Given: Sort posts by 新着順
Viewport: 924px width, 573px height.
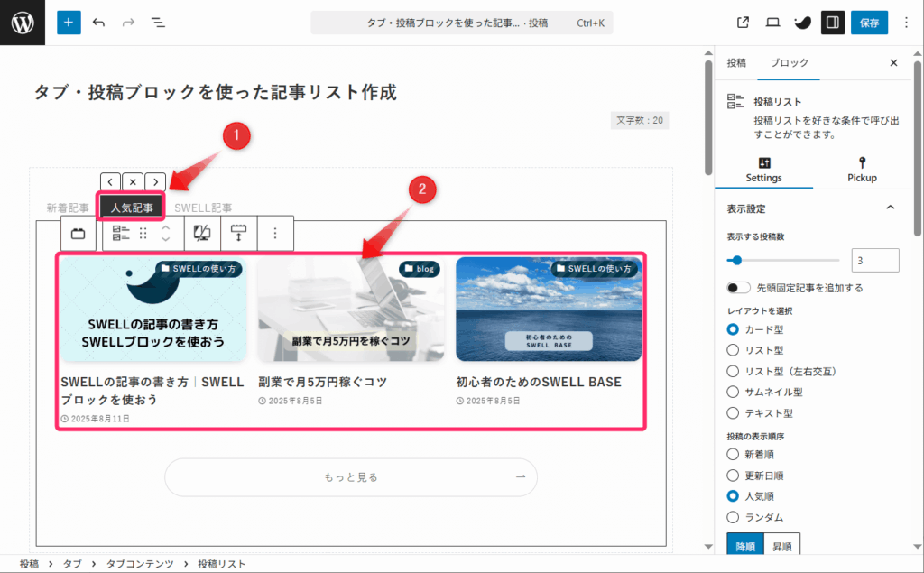Looking at the screenshot, I should pos(733,454).
